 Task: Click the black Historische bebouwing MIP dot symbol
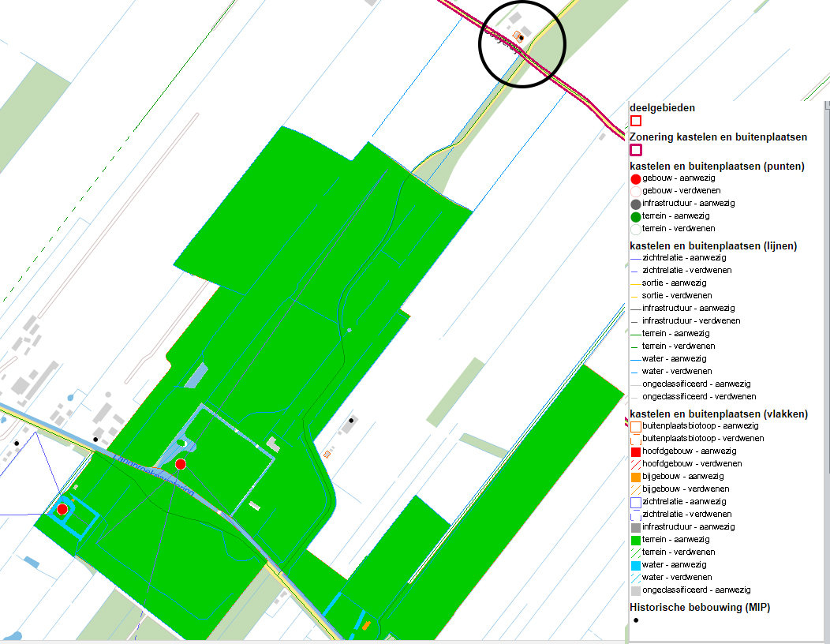636,620
